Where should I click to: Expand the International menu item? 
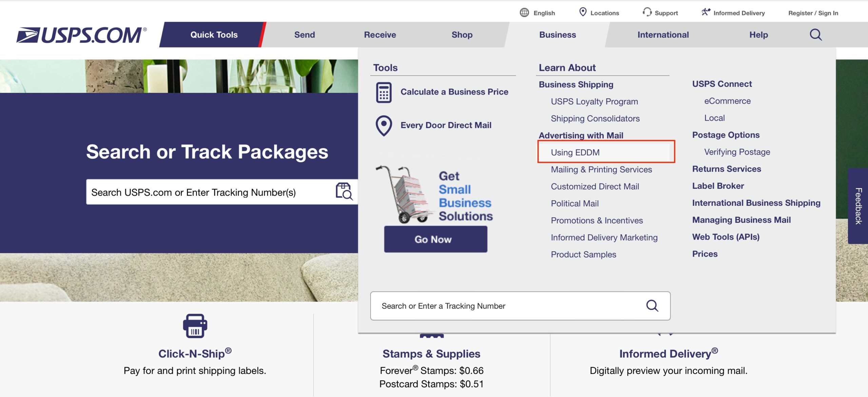[663, 34]
